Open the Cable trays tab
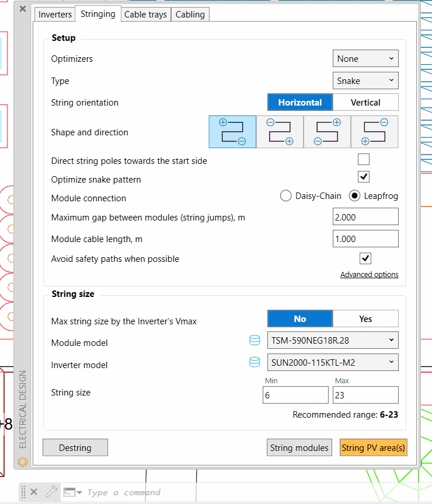Viewport: 432px width, 504px height. [x=146, y=15]
